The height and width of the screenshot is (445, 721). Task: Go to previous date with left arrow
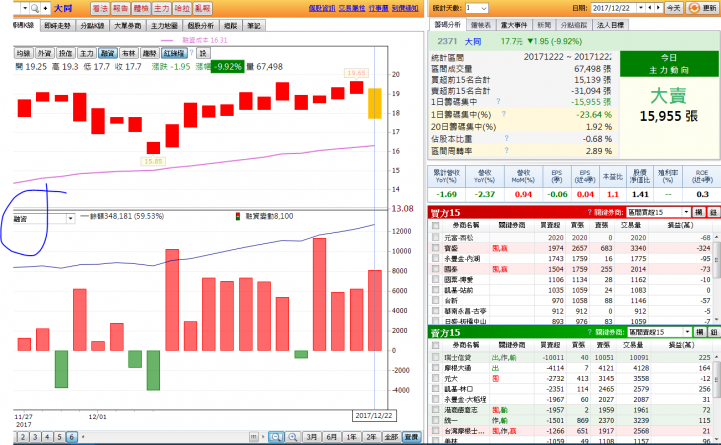tap(650, 8)
